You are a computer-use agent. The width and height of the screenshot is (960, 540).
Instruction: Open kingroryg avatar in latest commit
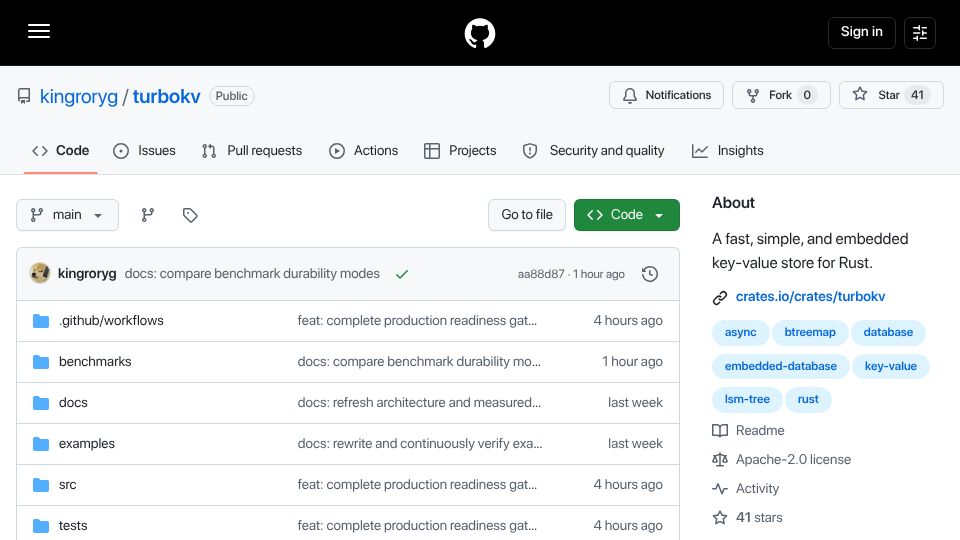[x=40, y=273]
